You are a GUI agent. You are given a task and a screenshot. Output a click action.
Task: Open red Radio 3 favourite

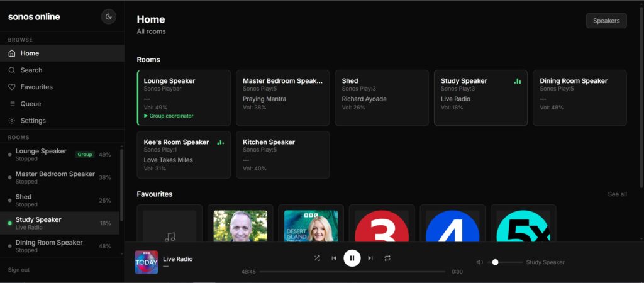point(382,223)
